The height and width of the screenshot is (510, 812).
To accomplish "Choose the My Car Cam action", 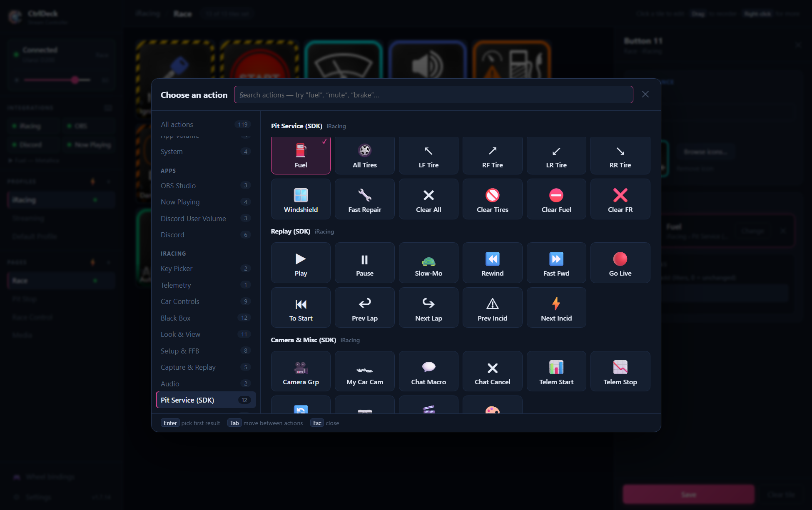I will [365, 371].
